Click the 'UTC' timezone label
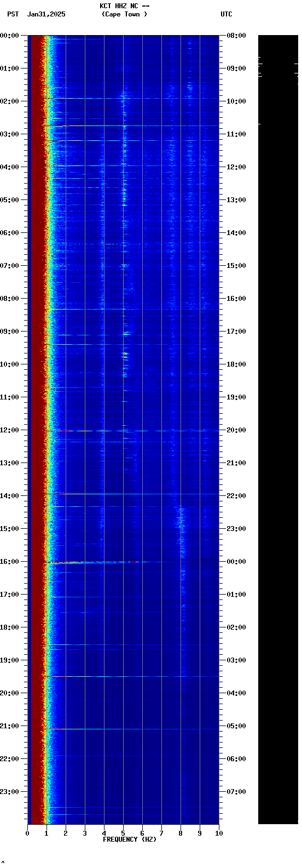Screen dimensions: 302x868 click(226, 14)
